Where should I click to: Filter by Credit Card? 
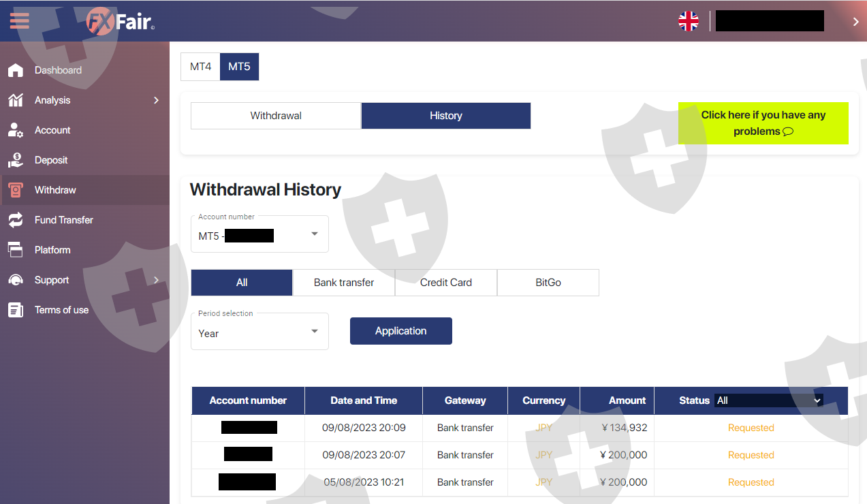tap(446, 283)
